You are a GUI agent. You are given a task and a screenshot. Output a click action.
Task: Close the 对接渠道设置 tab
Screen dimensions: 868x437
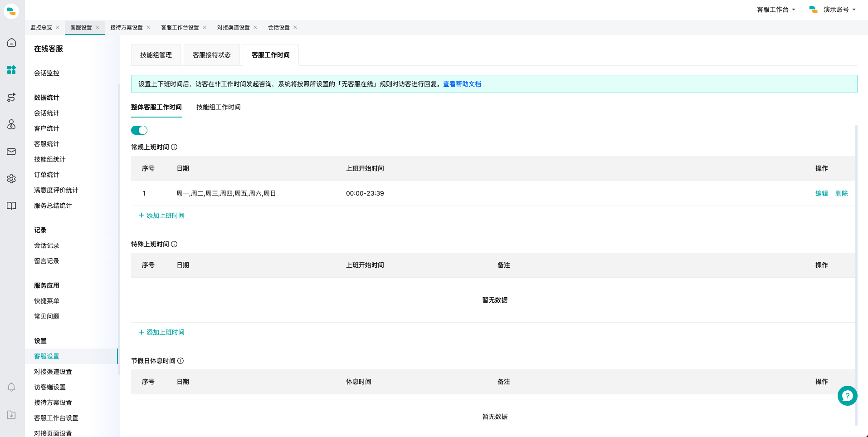pos(255,27)
